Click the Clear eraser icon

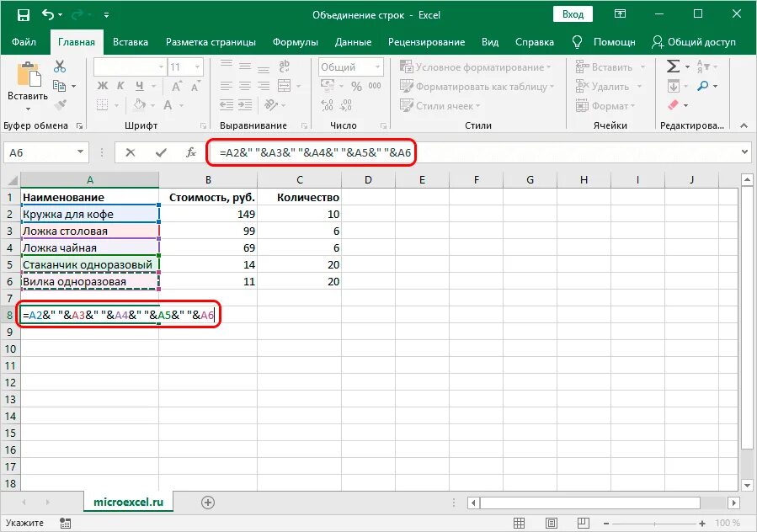pyautogui.click(x=673, y=104)
